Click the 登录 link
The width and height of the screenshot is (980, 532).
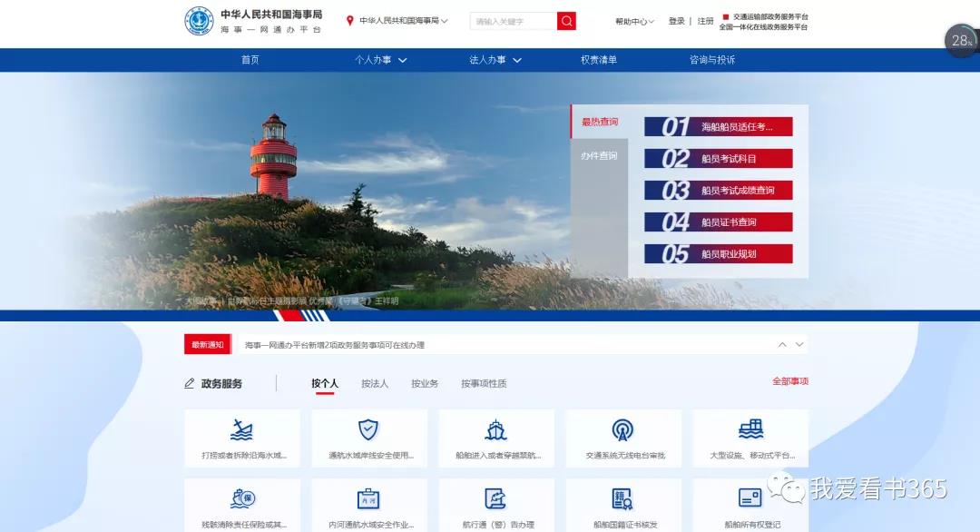(676, 21)
